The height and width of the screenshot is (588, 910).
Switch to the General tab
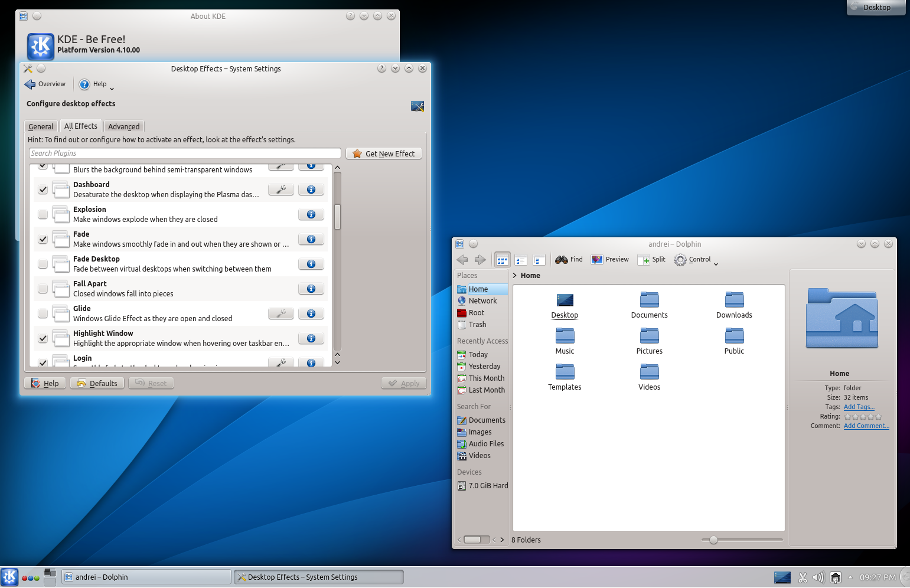point(41,126)
